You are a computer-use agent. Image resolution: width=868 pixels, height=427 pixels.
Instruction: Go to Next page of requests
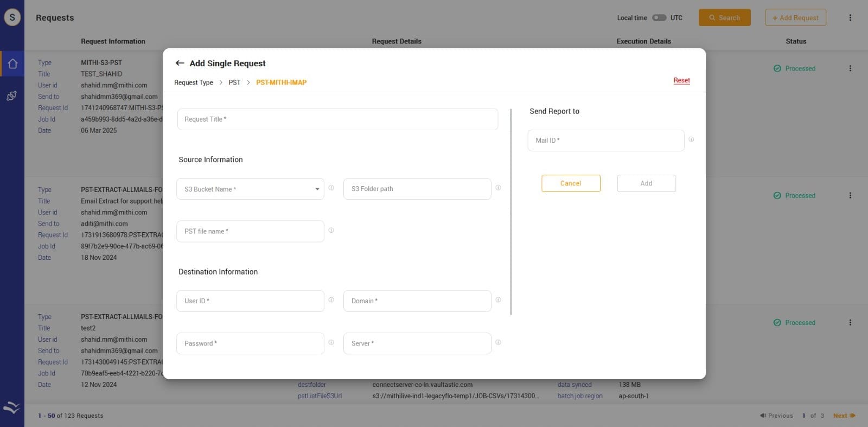tap(844, 416)
